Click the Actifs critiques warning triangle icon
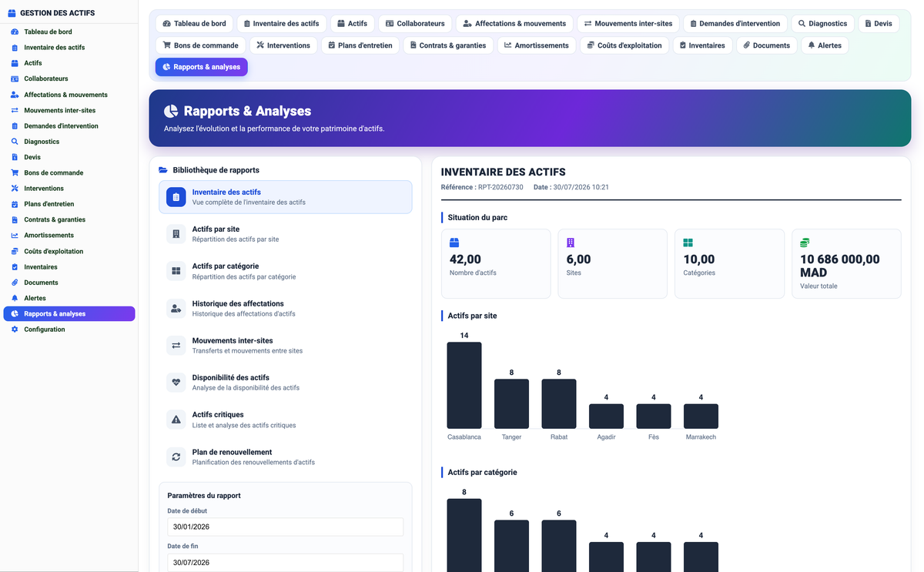The image size is (924, 572). pos(176,420)
